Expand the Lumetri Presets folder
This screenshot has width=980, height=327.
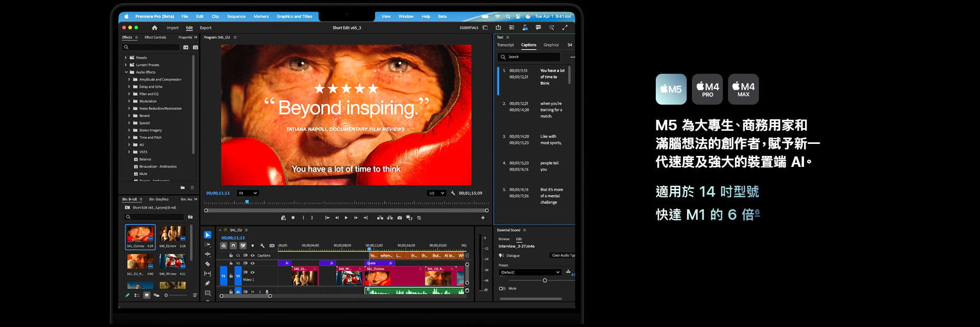tap(126, 65)
